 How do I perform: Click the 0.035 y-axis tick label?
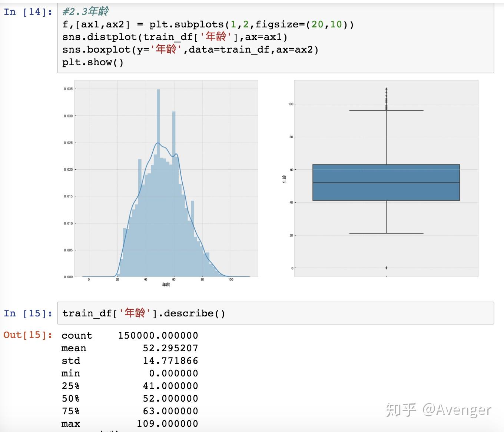[x=68, y=89]
